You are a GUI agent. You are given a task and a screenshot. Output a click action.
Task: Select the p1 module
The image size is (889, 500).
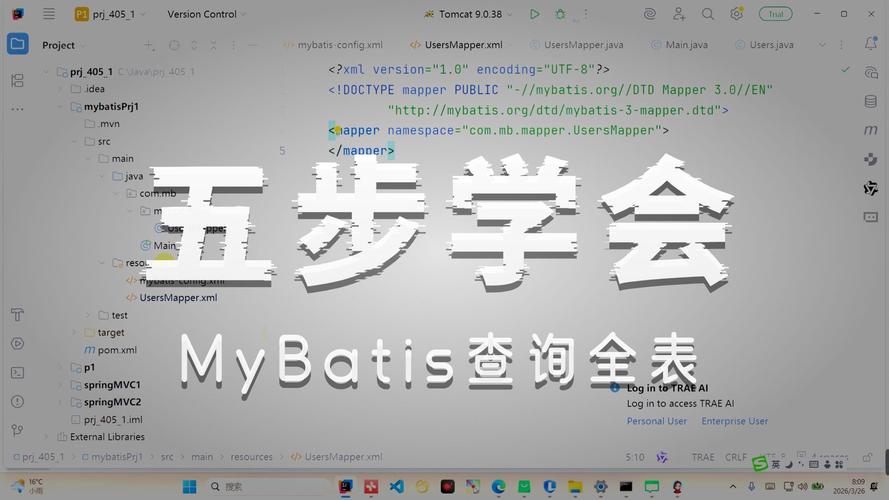coord(83,367)
